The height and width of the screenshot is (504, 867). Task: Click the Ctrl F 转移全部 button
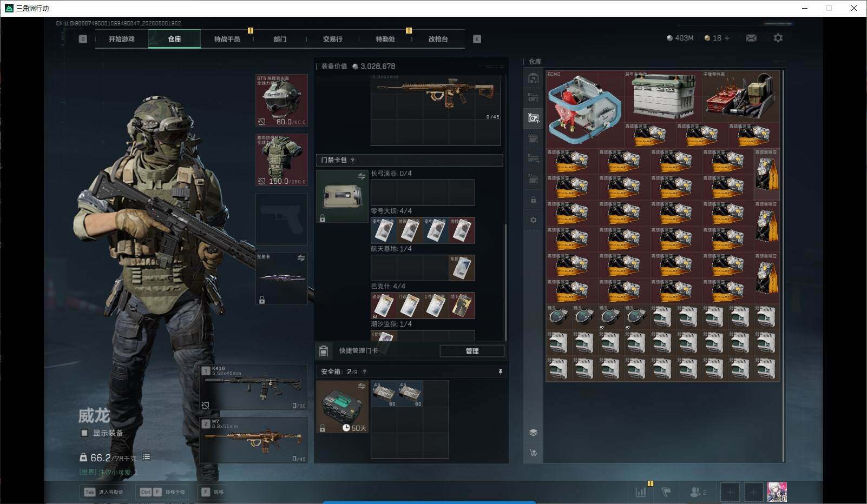tap(162, 492)
